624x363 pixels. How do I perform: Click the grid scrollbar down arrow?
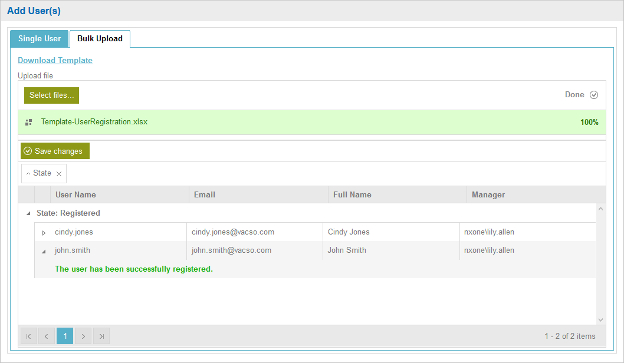[601, 320]
